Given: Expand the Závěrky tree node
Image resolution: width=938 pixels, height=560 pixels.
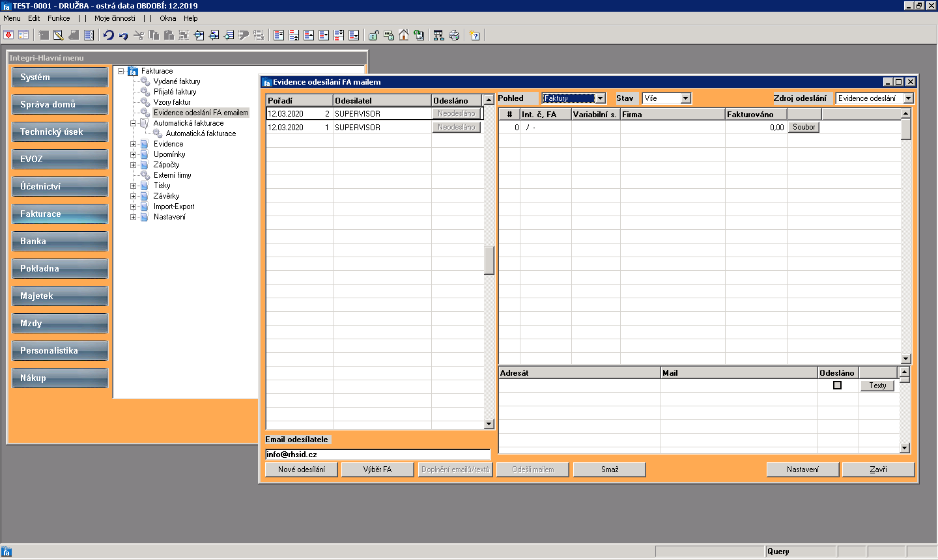Looking at the screenshot, I should (x=133, y=196).
